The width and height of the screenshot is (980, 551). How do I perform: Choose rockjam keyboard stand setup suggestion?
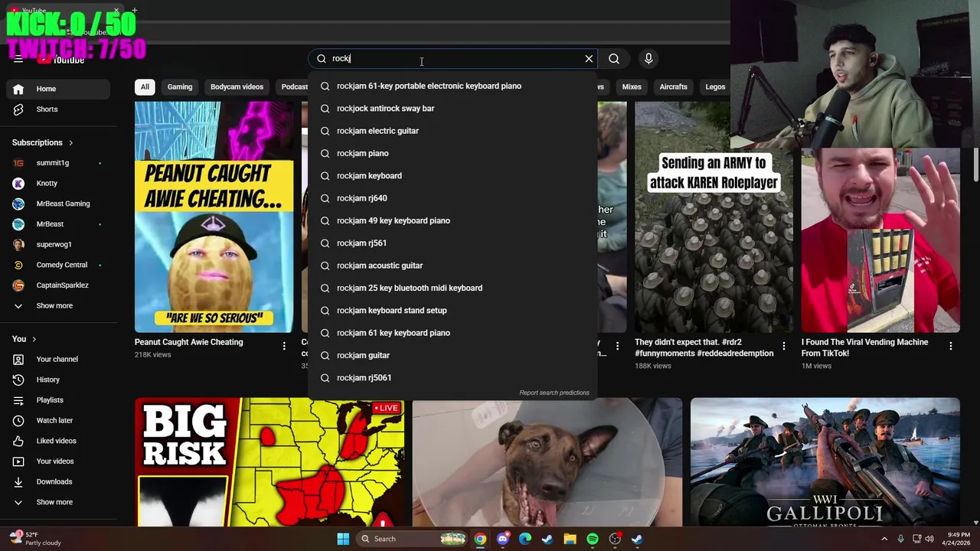point(452,311)
